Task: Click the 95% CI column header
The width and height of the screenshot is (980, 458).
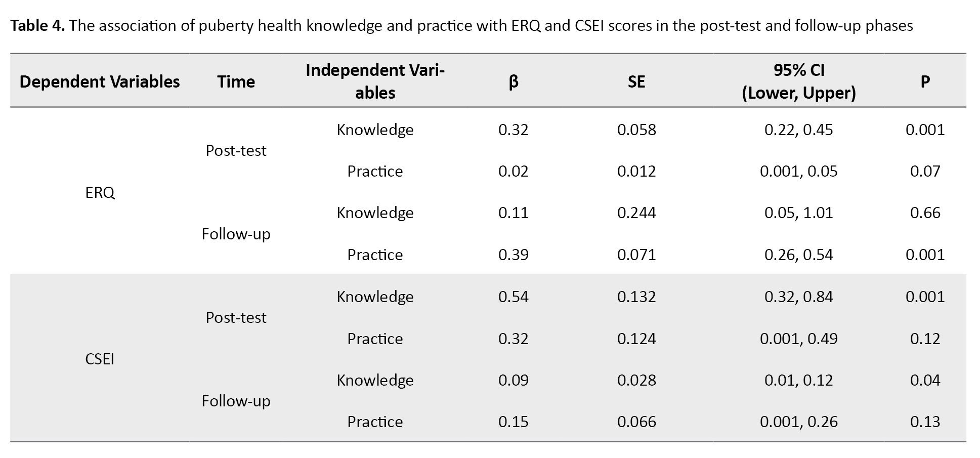Action: click(798, 81)
